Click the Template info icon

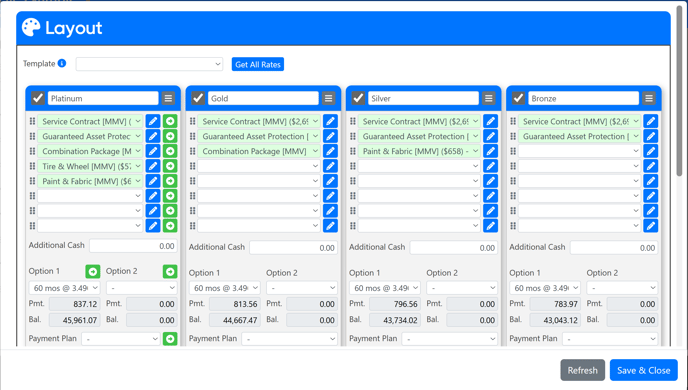[x=62, y=63]
